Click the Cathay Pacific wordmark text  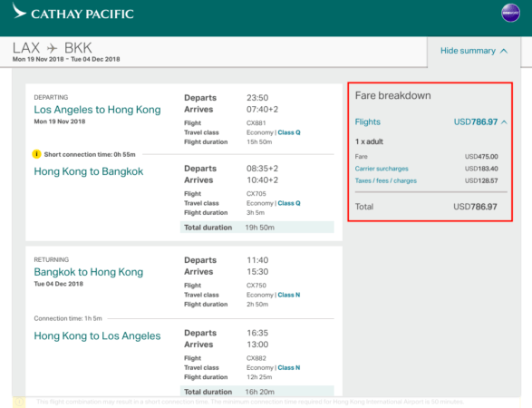tap(82, 14)
